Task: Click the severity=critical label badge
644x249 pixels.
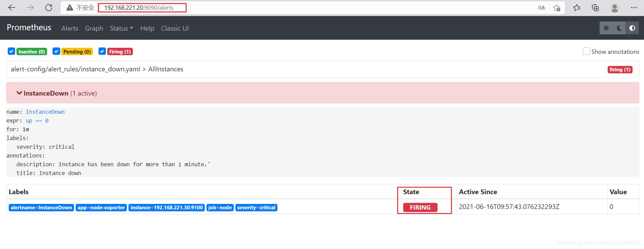Action: (x=256, y=208)
